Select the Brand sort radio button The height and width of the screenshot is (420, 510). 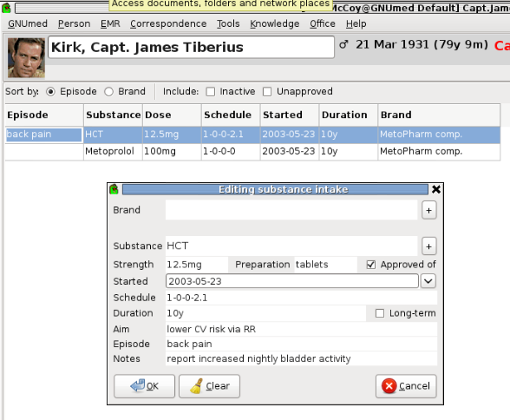pos(108,92)
